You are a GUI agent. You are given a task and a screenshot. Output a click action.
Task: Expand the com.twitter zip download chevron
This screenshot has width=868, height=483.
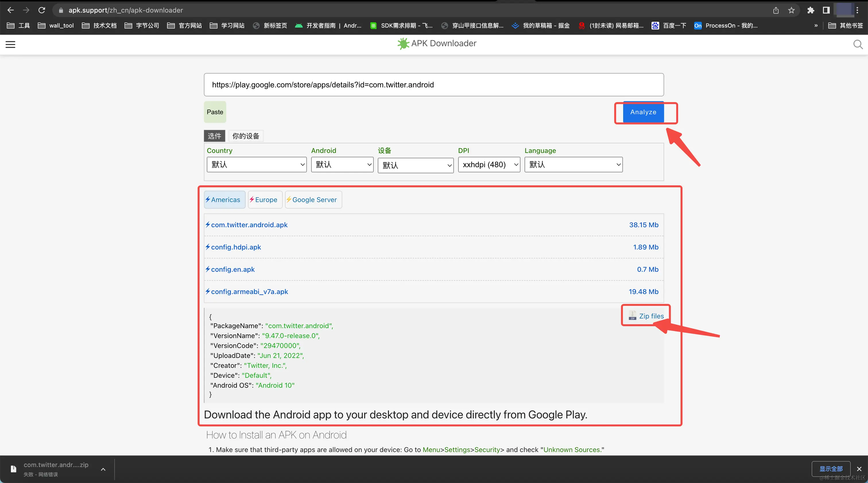[103, 469]
